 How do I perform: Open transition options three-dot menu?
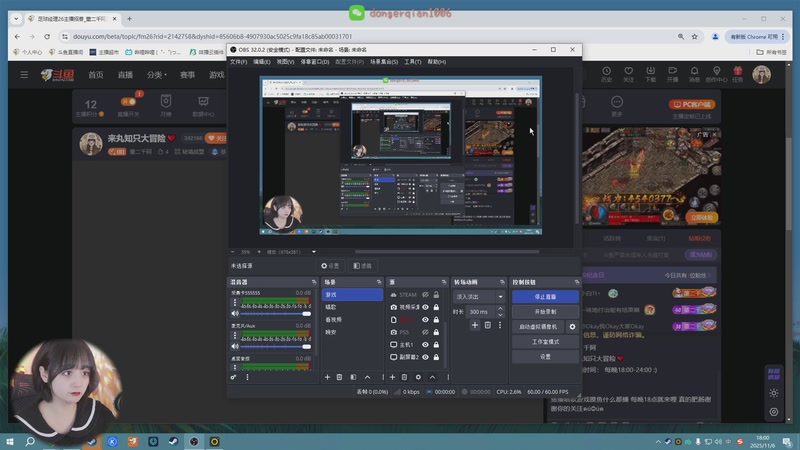[x=500, y=325]
